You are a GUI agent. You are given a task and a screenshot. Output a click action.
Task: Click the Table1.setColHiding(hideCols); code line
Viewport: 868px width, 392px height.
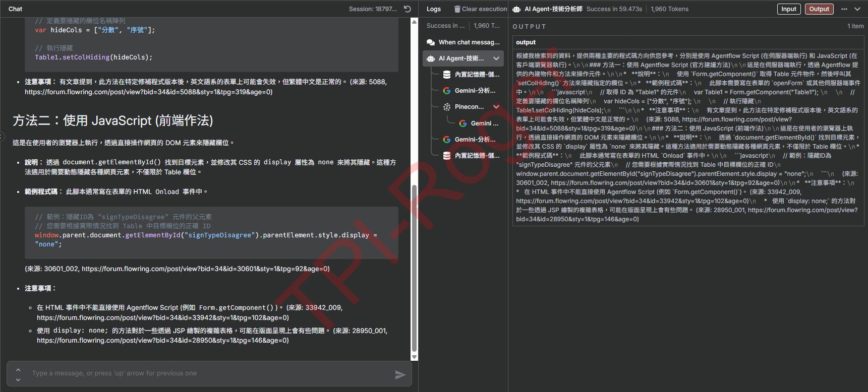pyautogui.click(x=93, y=57)
